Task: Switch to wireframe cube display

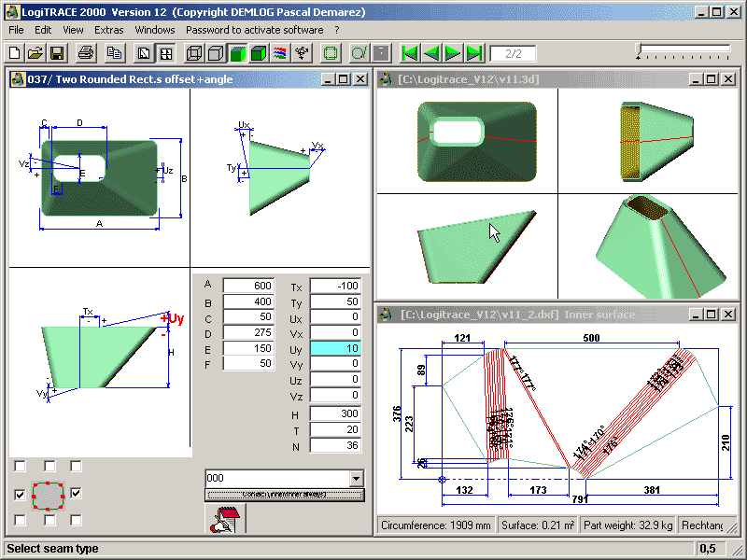Action: coord(194,53)
